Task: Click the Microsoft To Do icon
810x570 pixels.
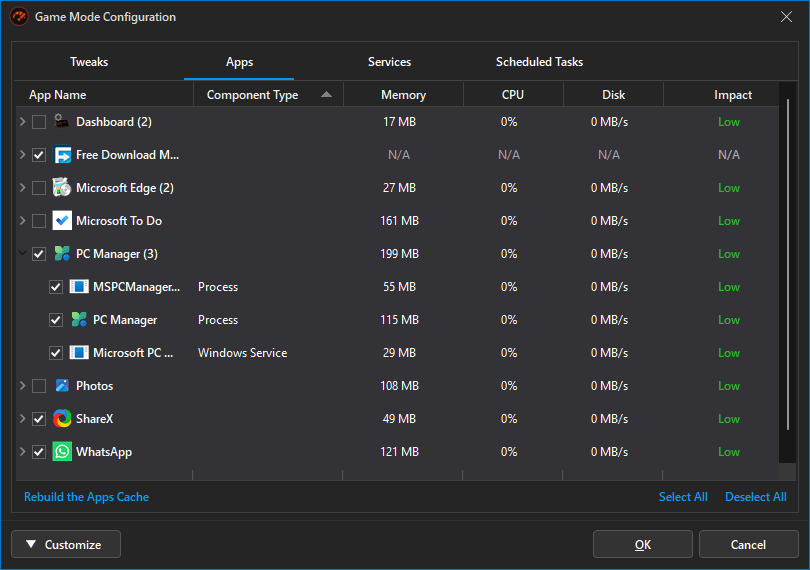Action: click(62, 221)
